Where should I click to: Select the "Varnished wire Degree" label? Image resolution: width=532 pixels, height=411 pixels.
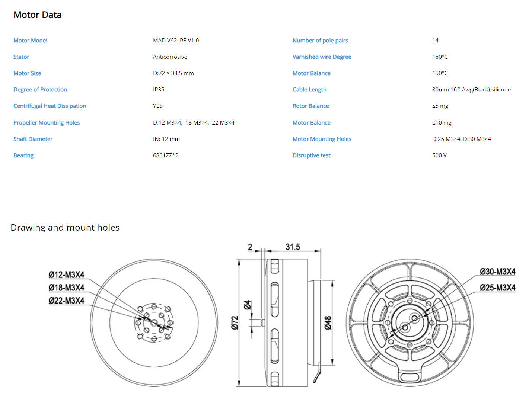[x=322, y=57]
